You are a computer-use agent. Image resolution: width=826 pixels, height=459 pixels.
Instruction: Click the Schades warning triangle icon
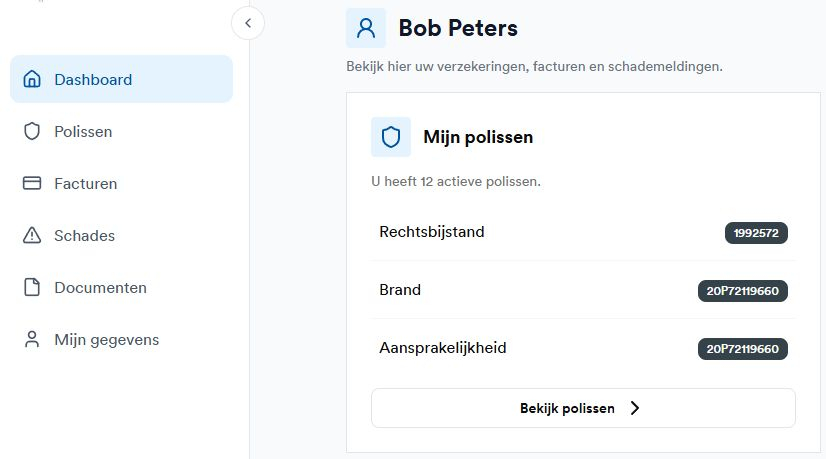tap(32, 236)
